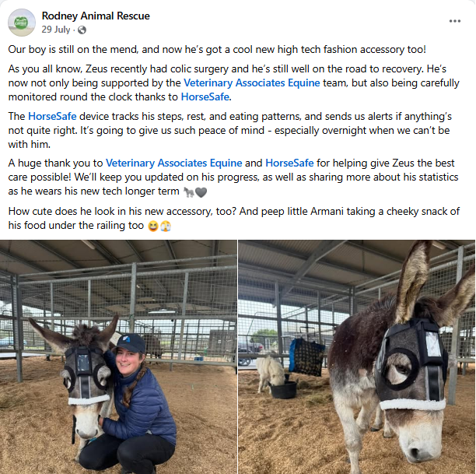Click the Rodney Animal Rescue profile picture
Image resolution: width=476 pixels, height=474 pixels.
(x=21, y=23)
